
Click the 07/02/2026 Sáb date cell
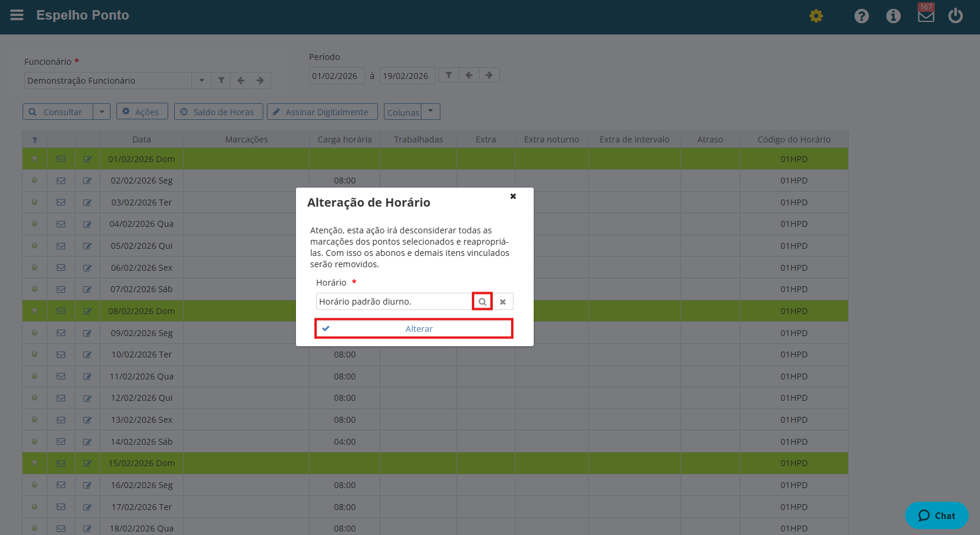[x=141, y=289]
